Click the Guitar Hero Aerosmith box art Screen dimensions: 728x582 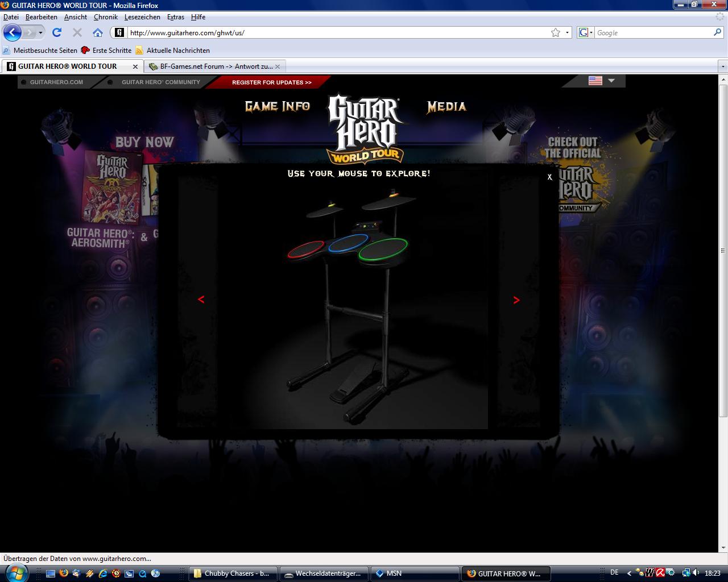tap(112, 187)
